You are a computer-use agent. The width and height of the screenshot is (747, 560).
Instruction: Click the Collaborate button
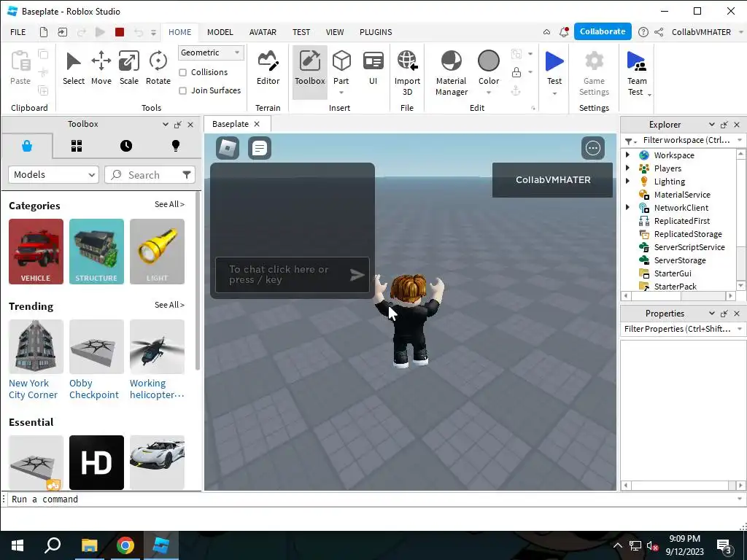(x=603, y=31)
